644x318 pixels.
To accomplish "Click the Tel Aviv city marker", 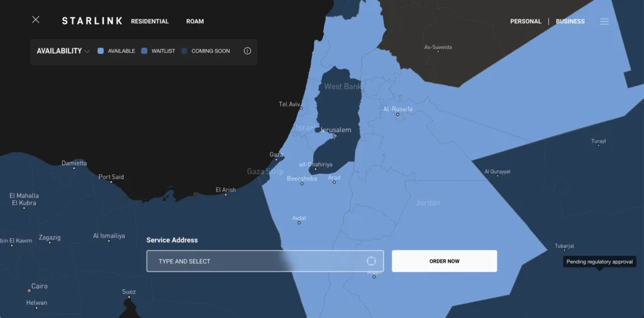I will pyautogui.click(x=301, y=108).
